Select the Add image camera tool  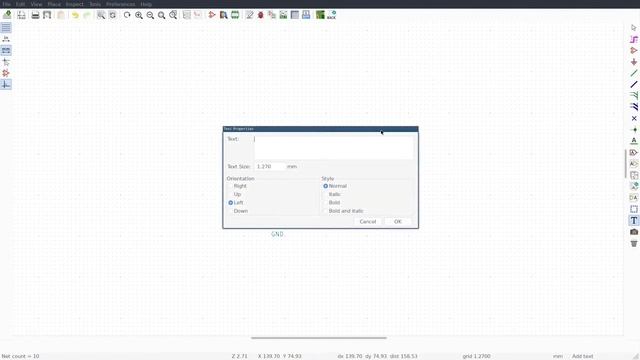coord(634,232)
